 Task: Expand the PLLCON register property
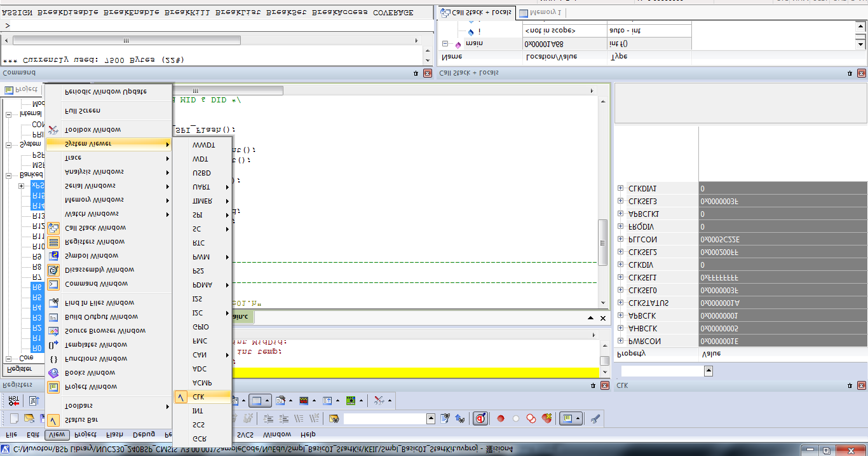point(620,240)
